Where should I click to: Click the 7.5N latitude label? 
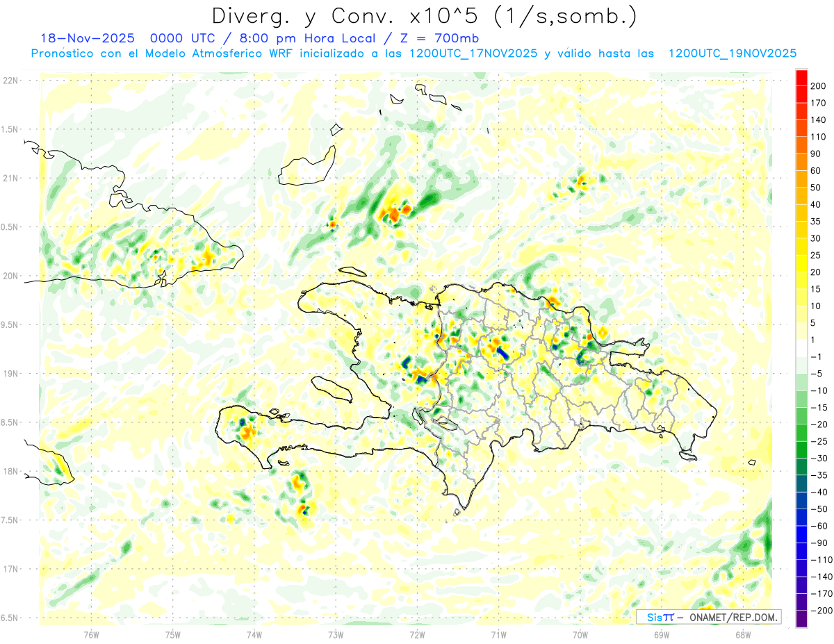point(10,520)
